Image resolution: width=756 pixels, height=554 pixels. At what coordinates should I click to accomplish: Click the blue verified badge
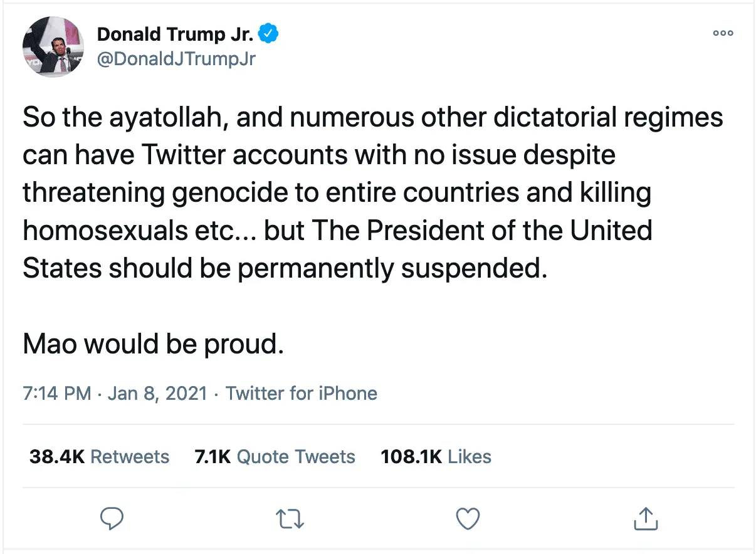point(270,34)
